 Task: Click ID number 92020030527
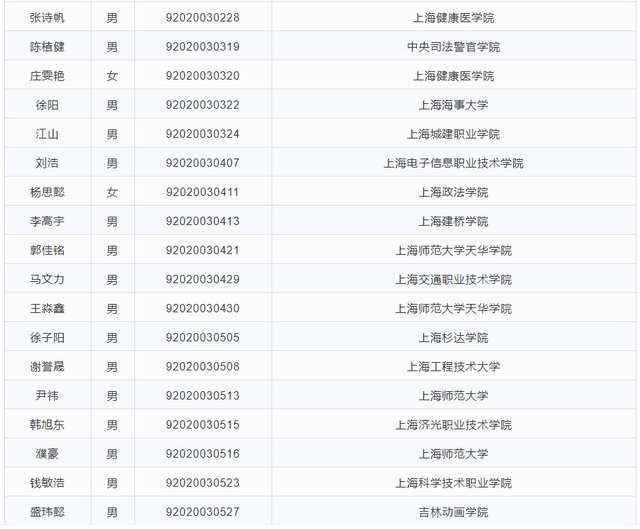pyautogui.click(x=202, y=512)
